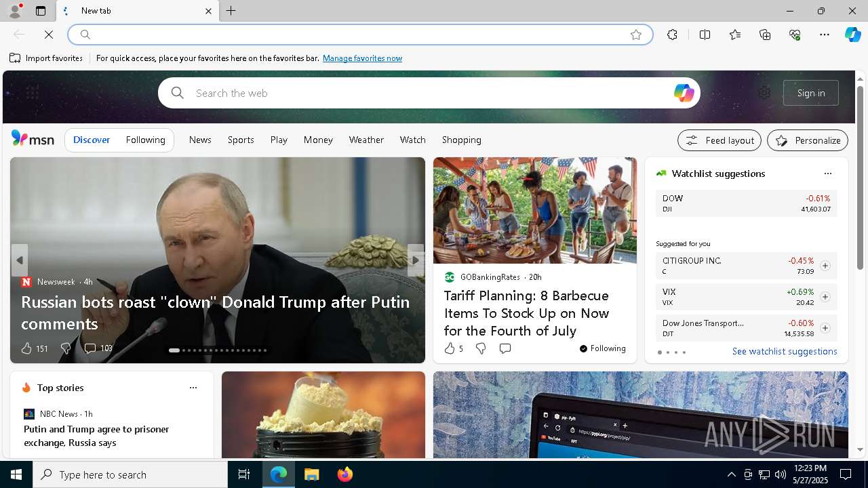Open Putin and Trump prisoner exchange story
Viewport: 868px width, 488px height.
pos(96,436)
